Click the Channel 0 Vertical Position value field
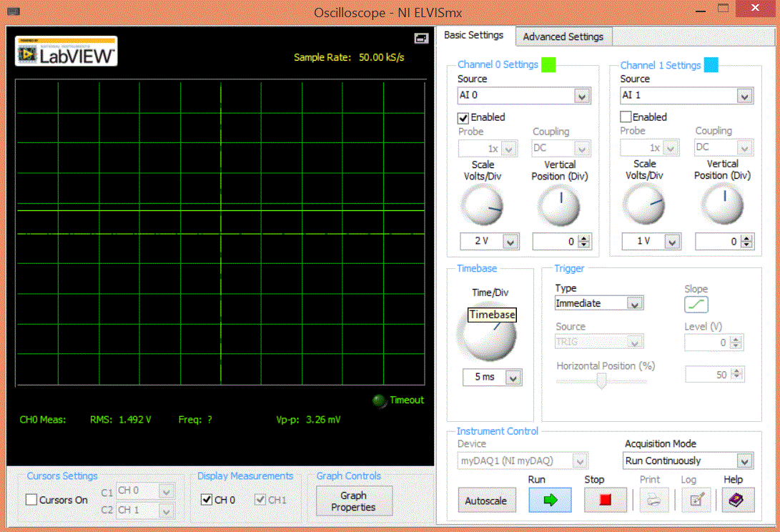Screen dimensions: 780x532 coord(555,242)
